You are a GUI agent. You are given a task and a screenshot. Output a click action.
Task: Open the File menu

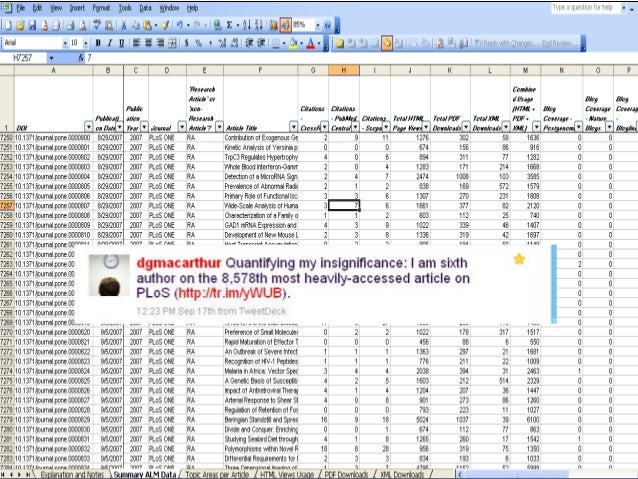(x=20, y=8)
